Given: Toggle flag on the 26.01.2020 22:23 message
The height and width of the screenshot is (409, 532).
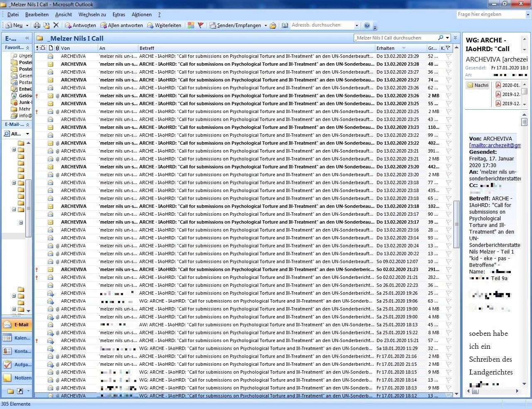Looking at the screenshot, I should (448, 285).
